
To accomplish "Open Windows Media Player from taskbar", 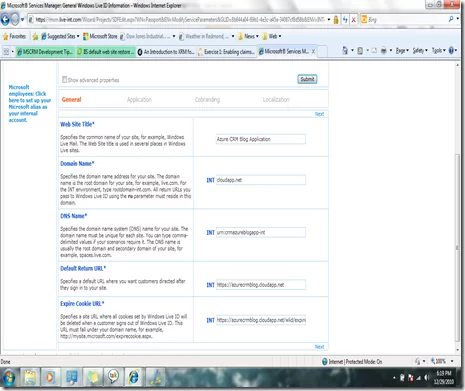I will pyautogui.click(x=51, y=377).
